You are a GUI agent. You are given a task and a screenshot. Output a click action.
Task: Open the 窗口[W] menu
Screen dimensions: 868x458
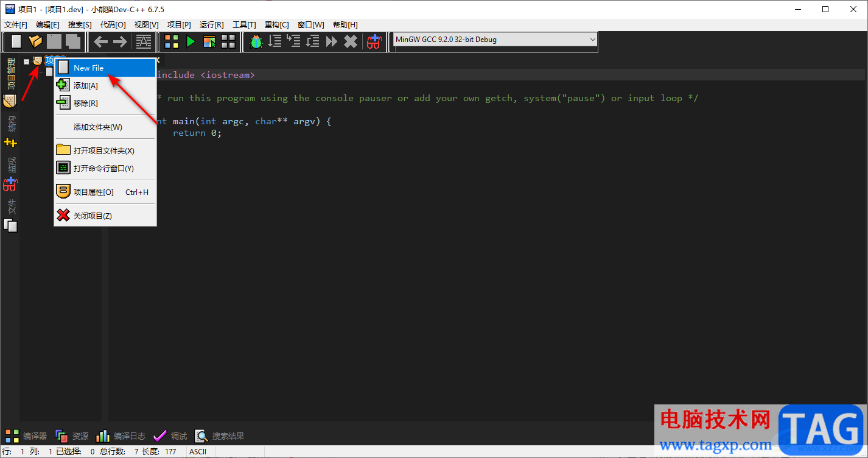click(x=311, y=25)
